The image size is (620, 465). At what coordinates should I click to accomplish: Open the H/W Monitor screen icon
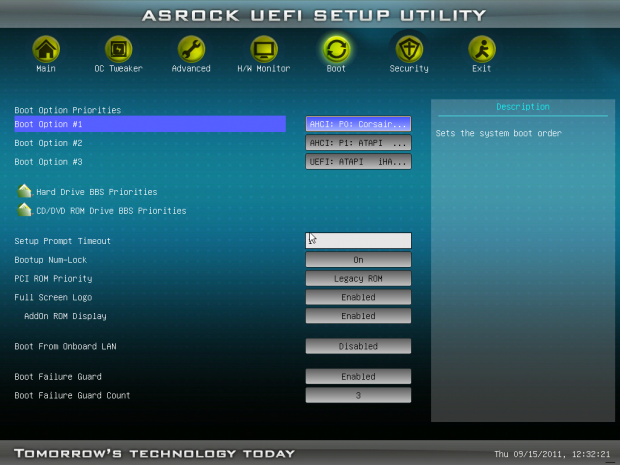click(x=264, y=49)
